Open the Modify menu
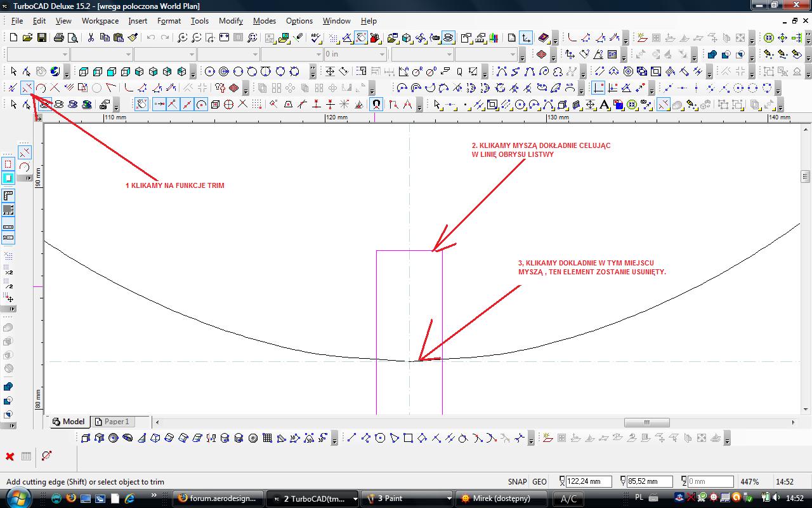This screenshot has height=508, width=812. (231, 21)
